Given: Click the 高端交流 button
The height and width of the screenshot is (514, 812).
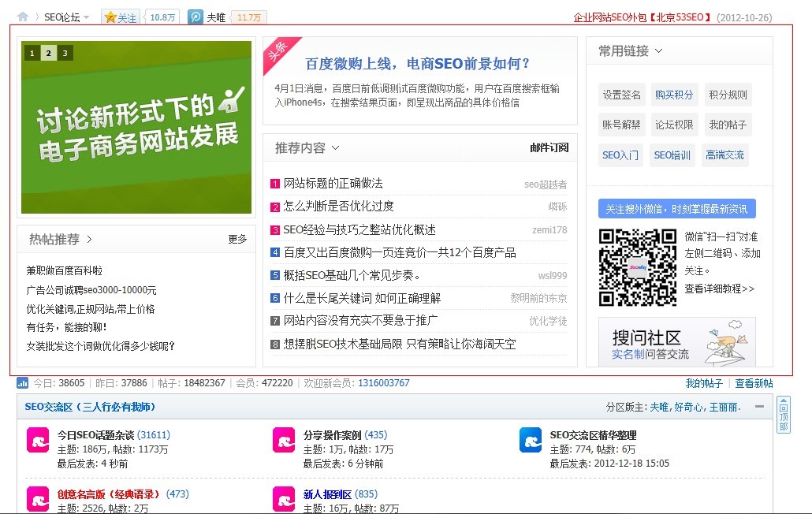Looking at the screenshot, I should click(x=725, y=155).
